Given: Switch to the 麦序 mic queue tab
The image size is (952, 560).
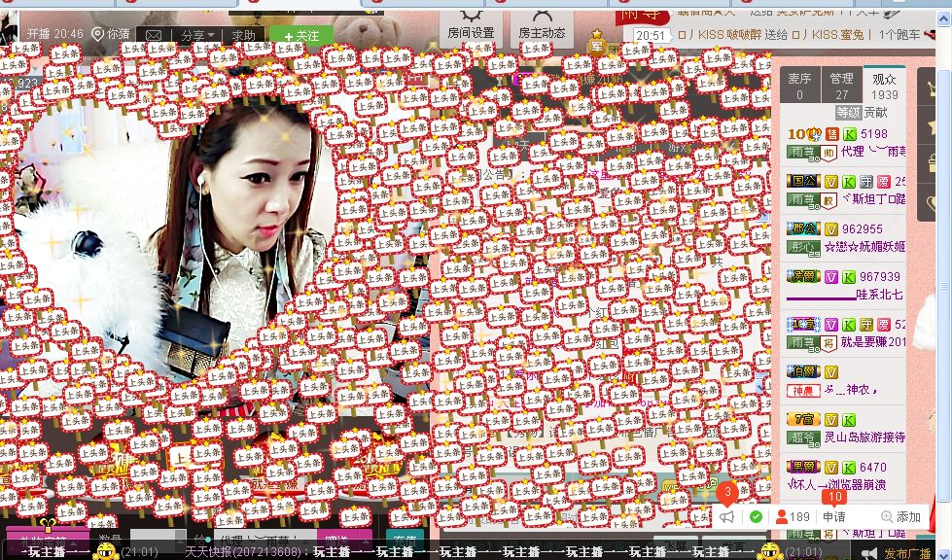Looking at the screenshot, I should [799, 86].
